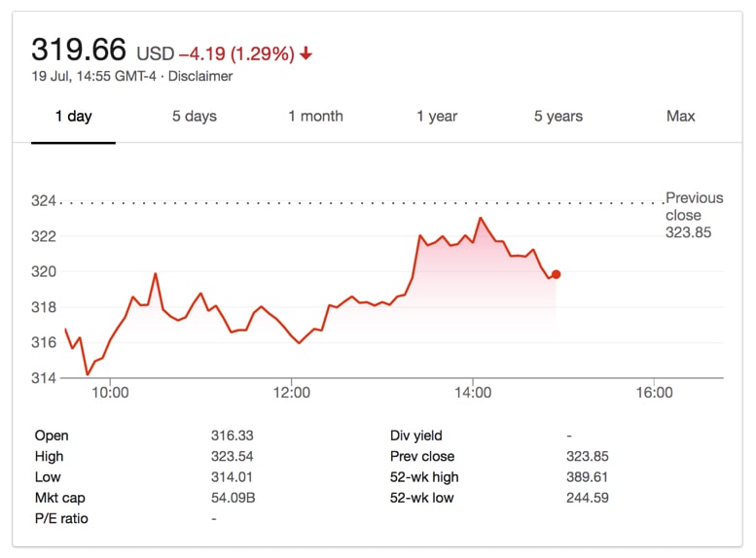
Task: Open the 5 years range tab
Action: 558,116
